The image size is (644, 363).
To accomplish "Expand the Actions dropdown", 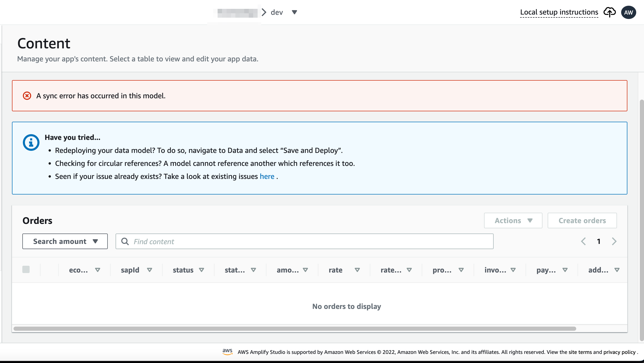I will click(513, 221).
